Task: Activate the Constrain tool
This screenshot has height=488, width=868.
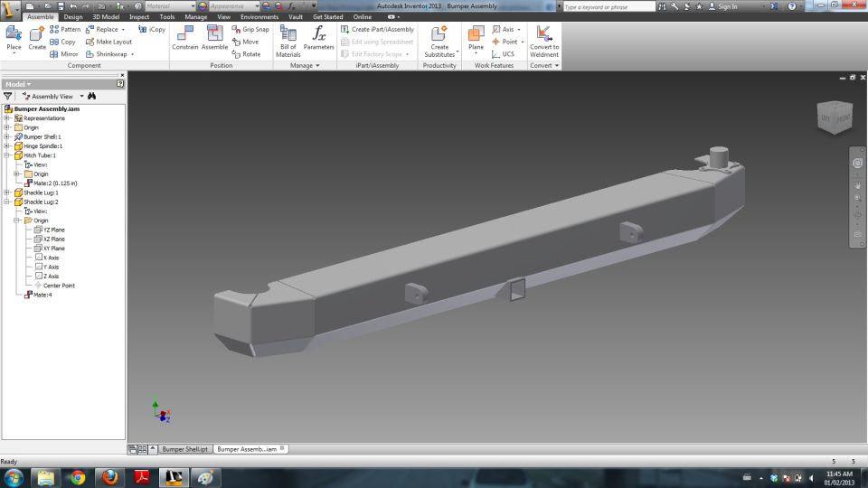Action: click(184, 38)
